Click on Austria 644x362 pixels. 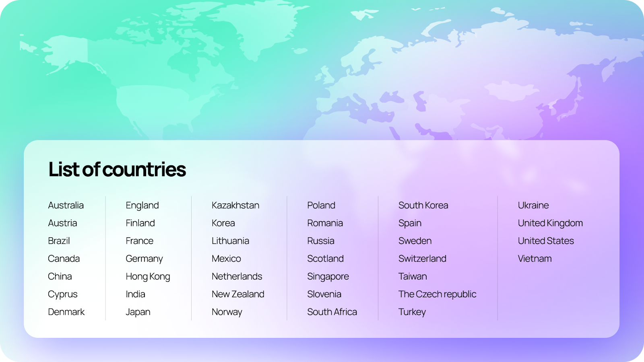coord(62,223)
